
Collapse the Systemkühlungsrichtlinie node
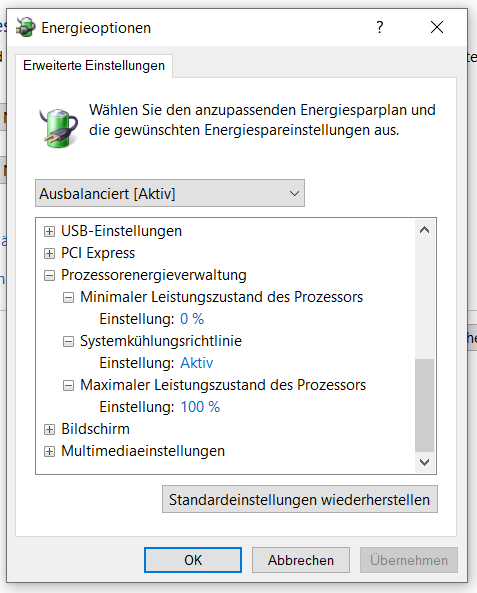(x=68, y=341)
